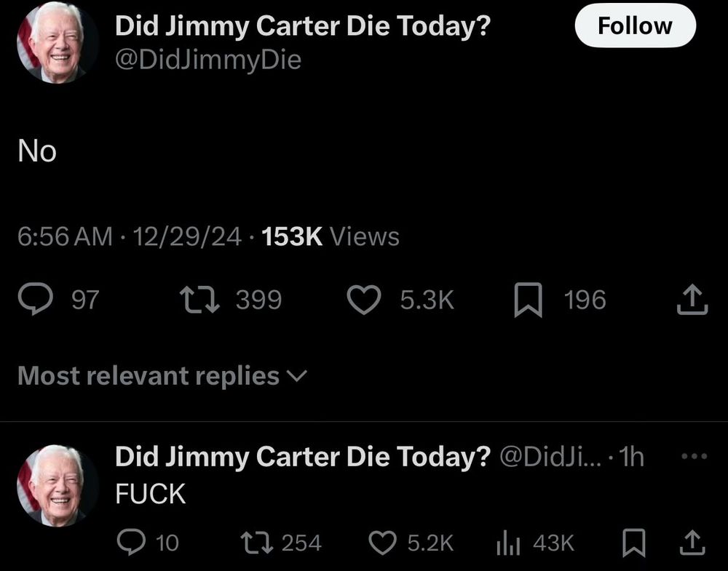Expand the Most relevant replies sort menu
Image resolution: width=728 pixels, height=571 pixels.
click(162, 376)
